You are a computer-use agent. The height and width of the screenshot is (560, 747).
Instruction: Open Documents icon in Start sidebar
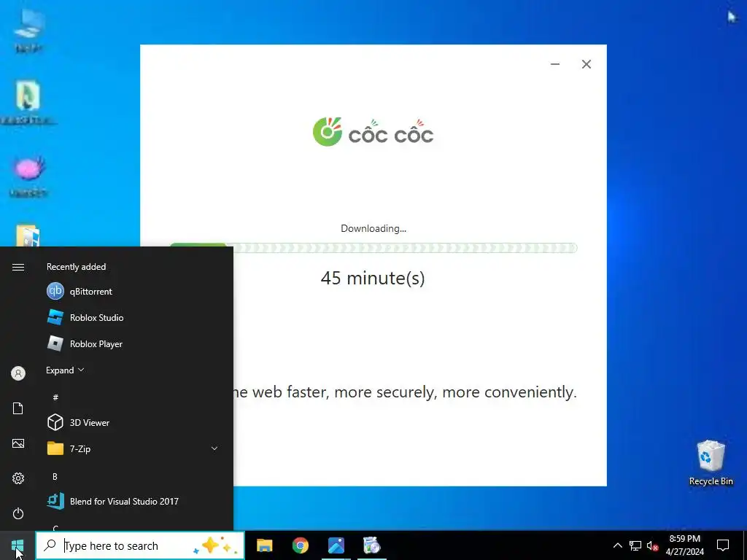(18, 408)
